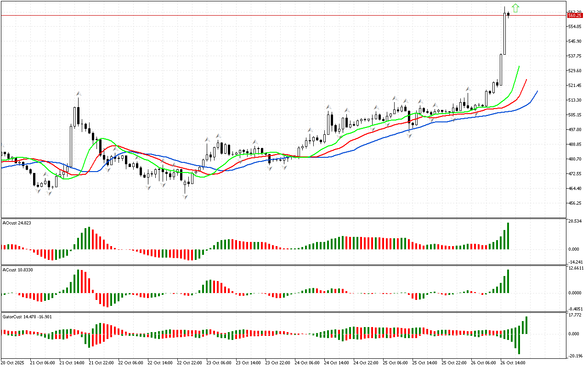Click fractal arrow above the 21 Oct spike high

[79, 93]
